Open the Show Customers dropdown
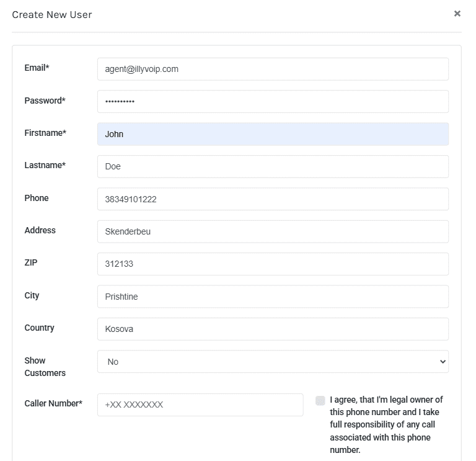476x461 pixels. click(x=273, y=362)
